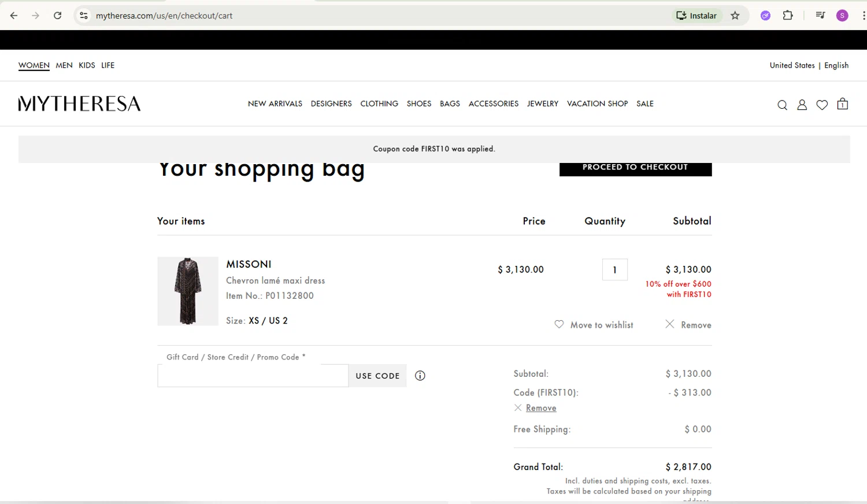
Task: Open BAGS menu
Action: point(450,103)
